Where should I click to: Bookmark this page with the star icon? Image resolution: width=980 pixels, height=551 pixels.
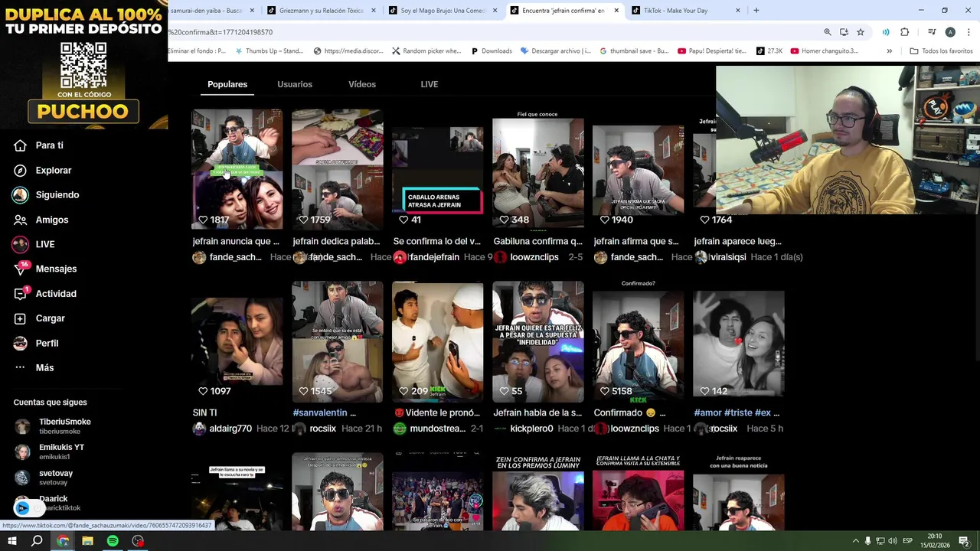(861, 32)
